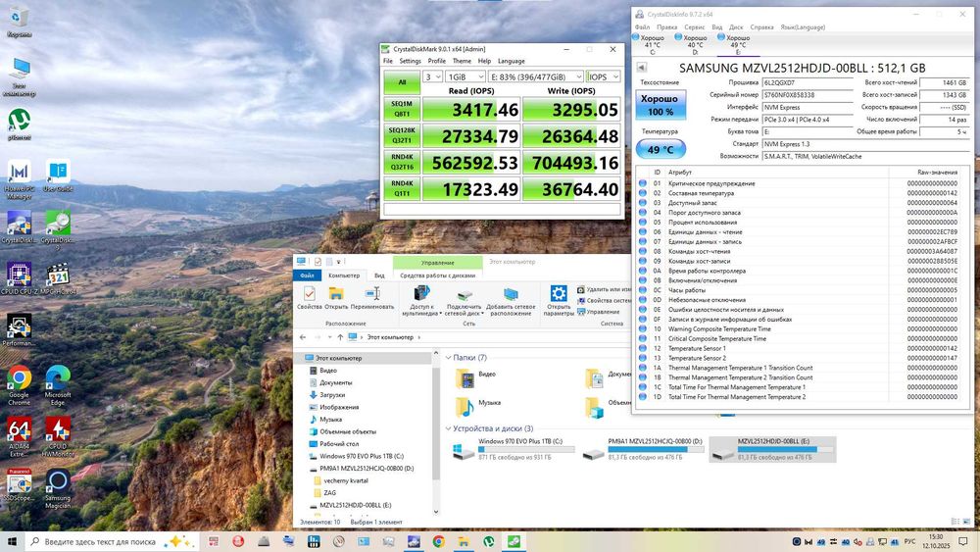Start the SEQ128K Q32T1 test
Screen dimensions: 980x552
pyautogui.click(x=402, y=135)
